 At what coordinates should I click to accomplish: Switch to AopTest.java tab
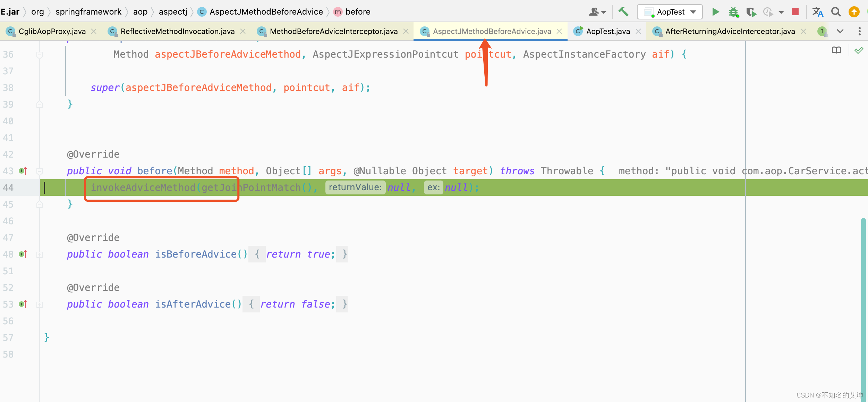(x=608, y=31)
